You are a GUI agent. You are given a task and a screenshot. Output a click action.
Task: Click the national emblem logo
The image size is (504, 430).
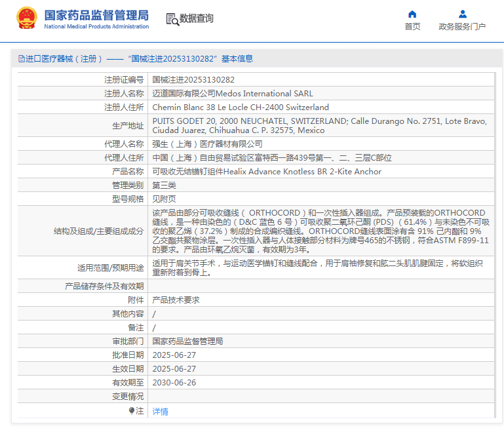27,18
